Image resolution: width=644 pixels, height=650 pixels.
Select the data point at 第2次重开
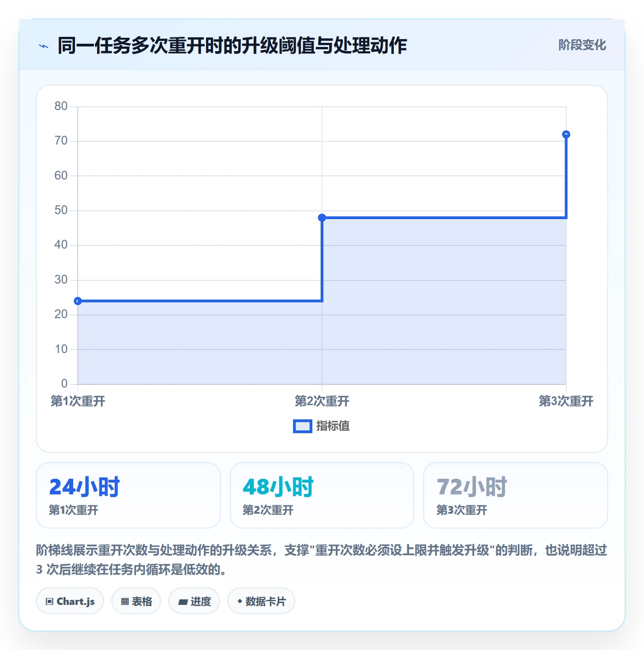click(322, 218)
